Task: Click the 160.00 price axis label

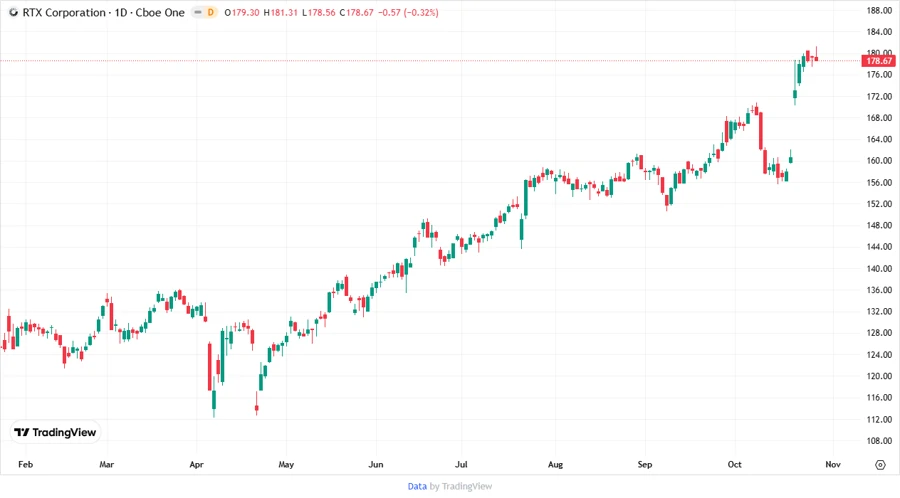Action: [x=879, y=161]
